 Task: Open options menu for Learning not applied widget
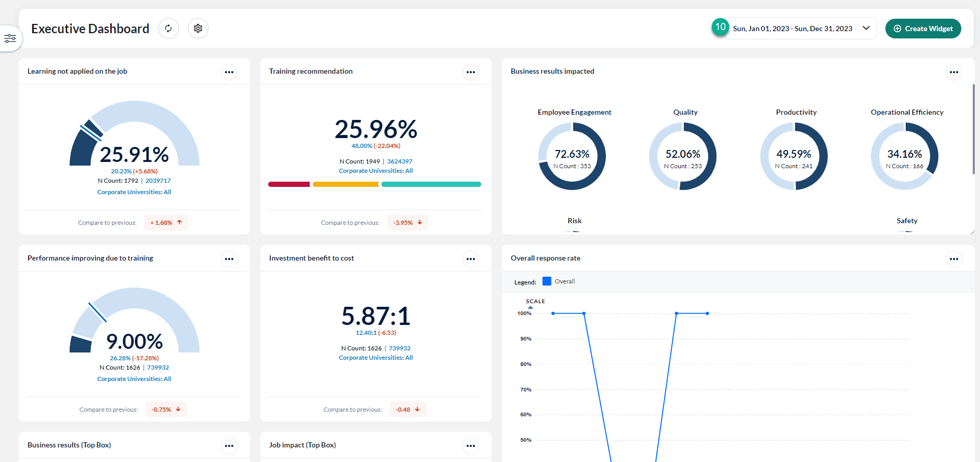tap(229, 72)
